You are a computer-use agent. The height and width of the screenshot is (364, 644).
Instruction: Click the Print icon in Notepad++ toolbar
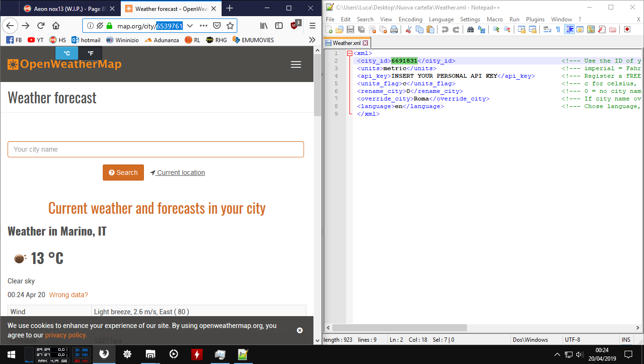tap(394, 29)
